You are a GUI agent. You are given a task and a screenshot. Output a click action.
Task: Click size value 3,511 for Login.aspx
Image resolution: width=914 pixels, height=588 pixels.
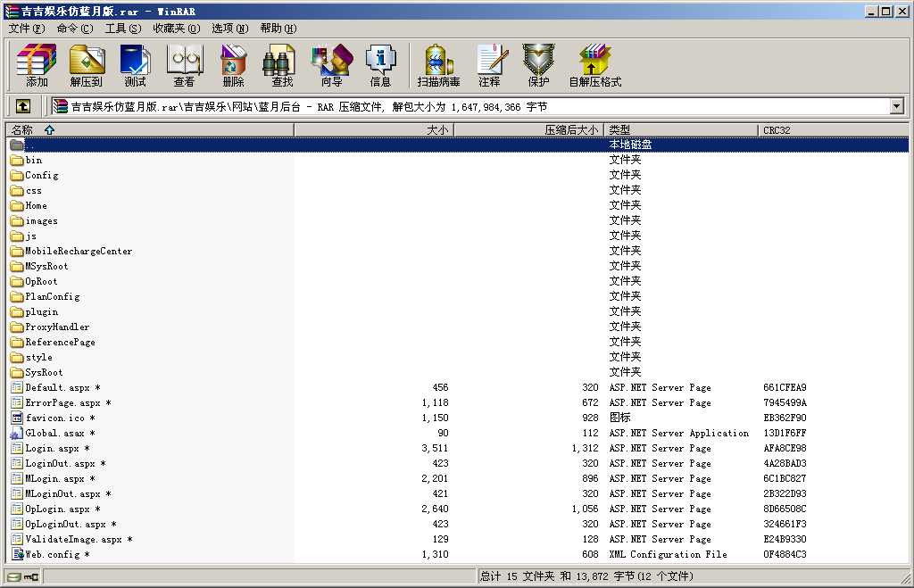pos(435,448)
